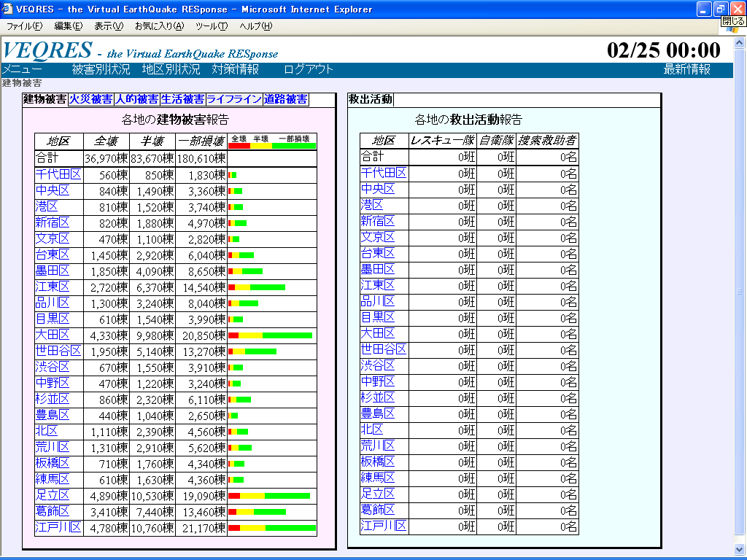Click the メニュー navigation link
The width and height of the screenshot is (747, 560).
pyautogui.click(x=22, y=70)
